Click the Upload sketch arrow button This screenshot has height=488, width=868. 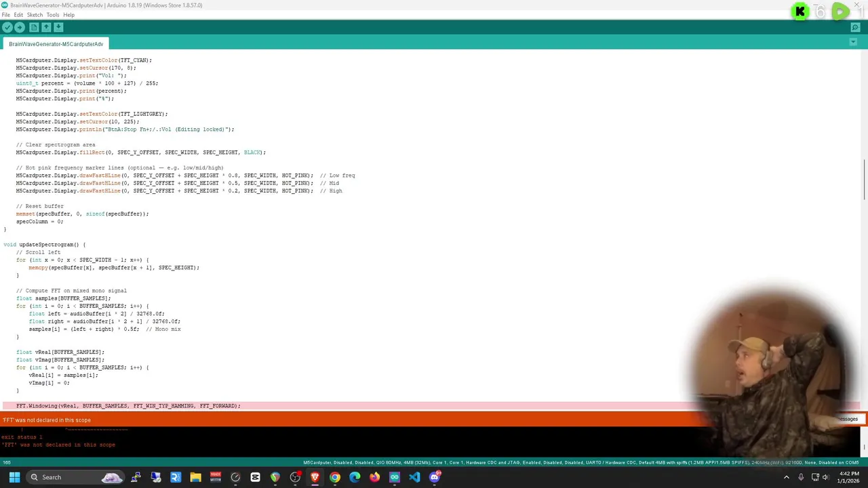coord(20,27)
